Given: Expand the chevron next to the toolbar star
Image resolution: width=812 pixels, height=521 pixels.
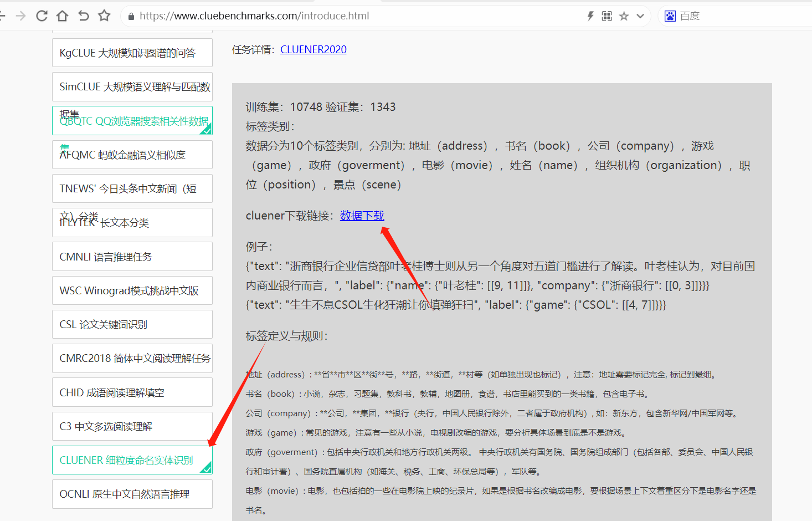Looking at the screenshot, I should pyautogui.click(x=640, y=16).
